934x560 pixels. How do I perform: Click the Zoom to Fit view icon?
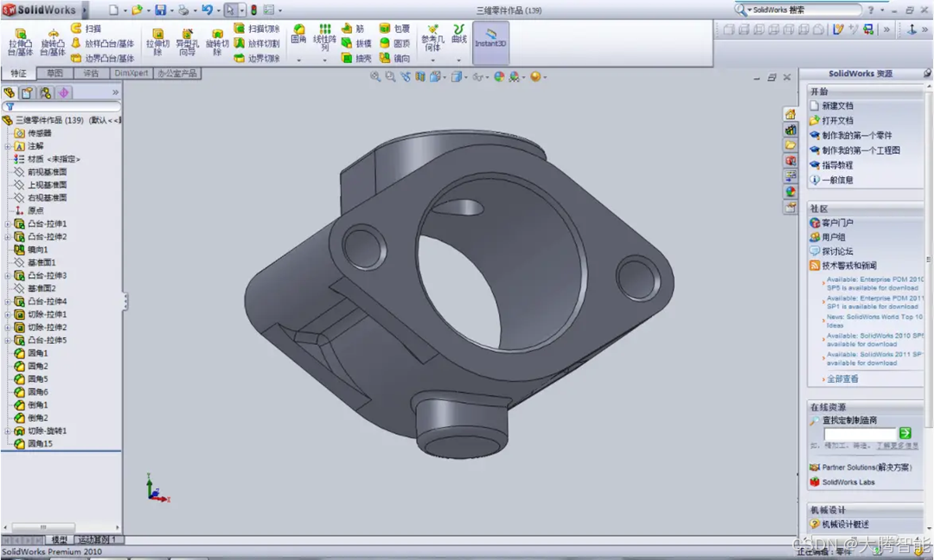coord(374,77)
